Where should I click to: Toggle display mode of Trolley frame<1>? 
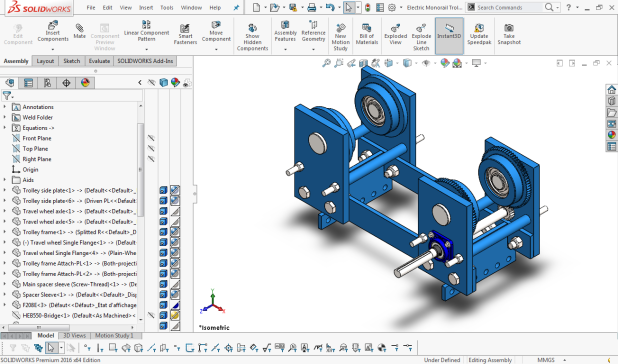pyautogui.click(x=163, y=232)
